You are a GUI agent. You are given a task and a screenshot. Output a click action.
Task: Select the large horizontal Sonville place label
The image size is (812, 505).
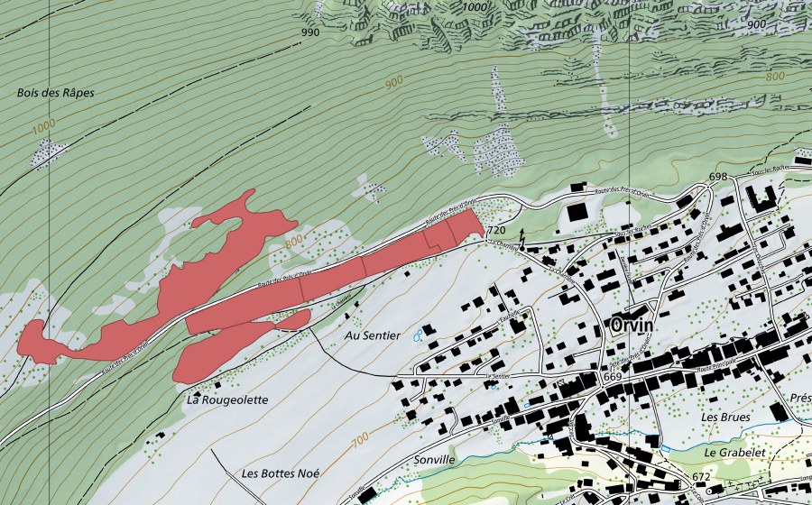point(434,460)
